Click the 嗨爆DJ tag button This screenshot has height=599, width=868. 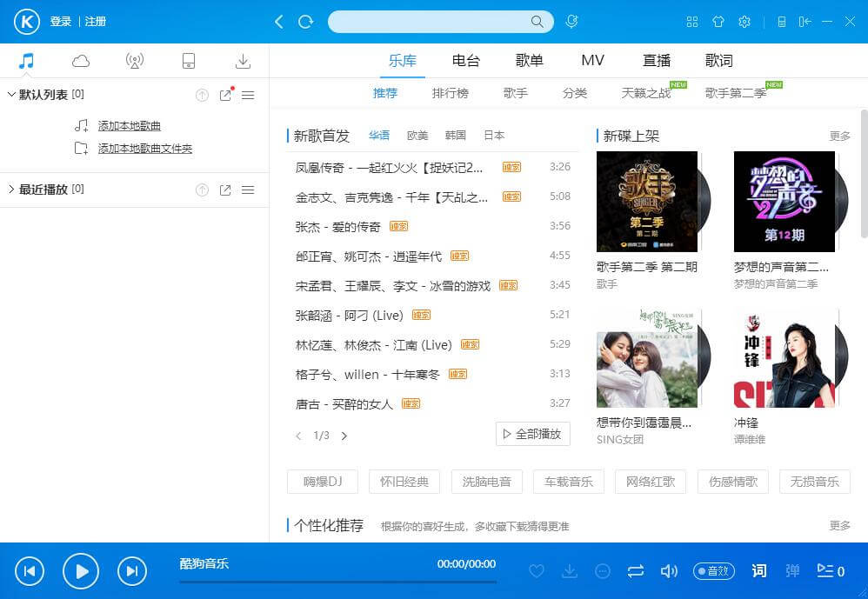pyautogui.click(x=323, y=482)
